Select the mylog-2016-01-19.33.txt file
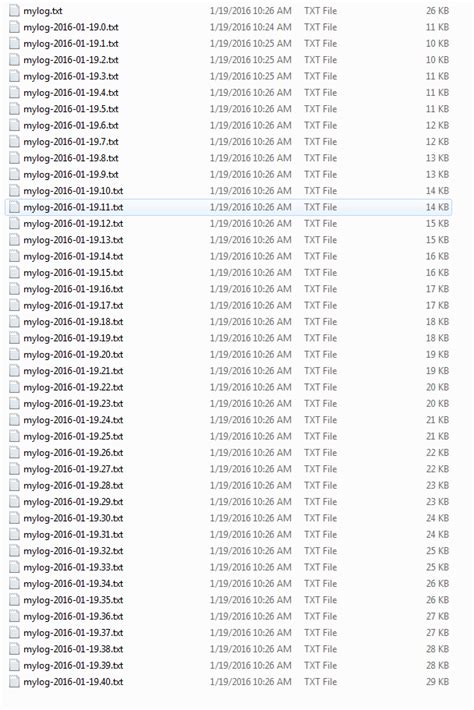The image size is (474, 710). point(73,568)
